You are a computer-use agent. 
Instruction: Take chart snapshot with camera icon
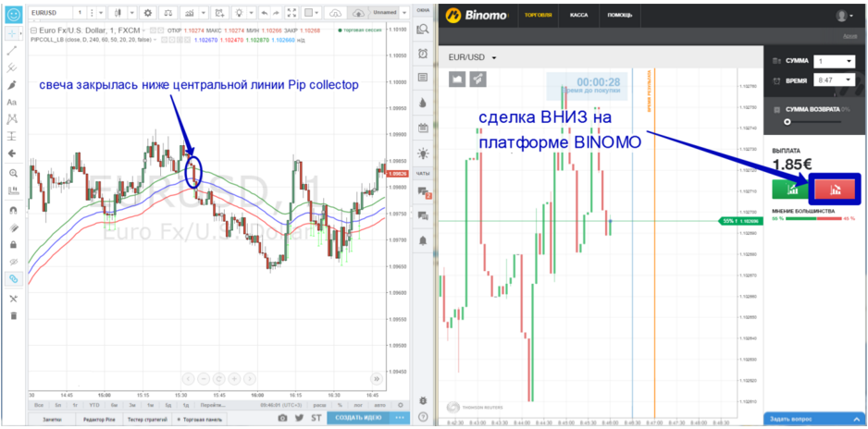(x=282, y=419)
